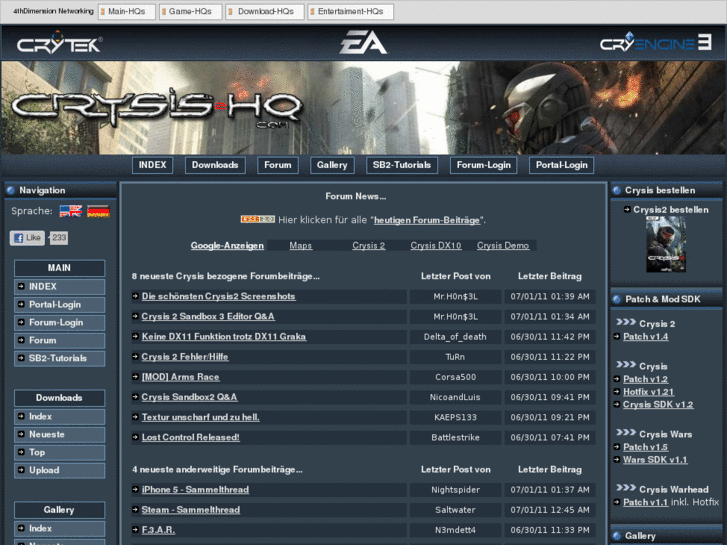Click the Crytek logo

[59, 43]
